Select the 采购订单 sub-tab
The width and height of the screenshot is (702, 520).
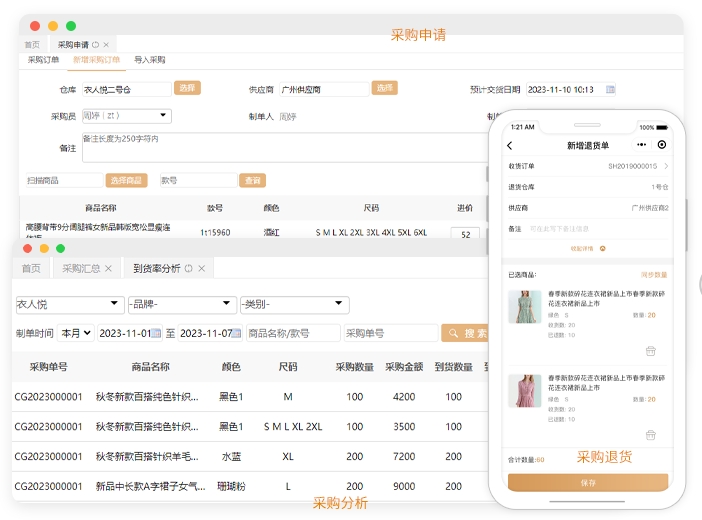click(x=43, y=60)
